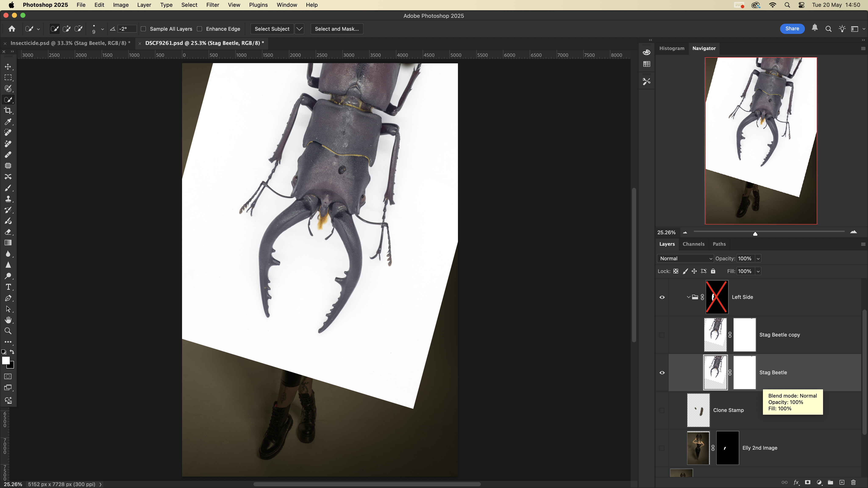The width and height of the screenshot is (868, 488).
Task: Click the delete layer trash icon
Action: (853, 482)
